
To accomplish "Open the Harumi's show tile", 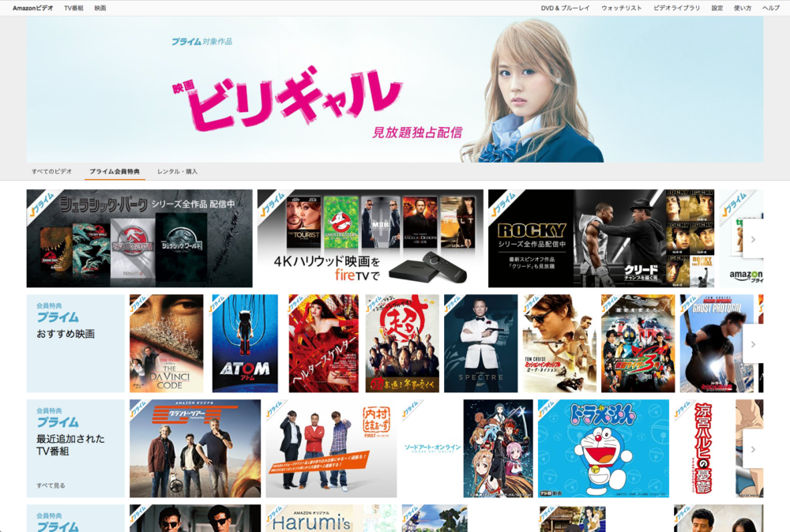I will (331, 519).
